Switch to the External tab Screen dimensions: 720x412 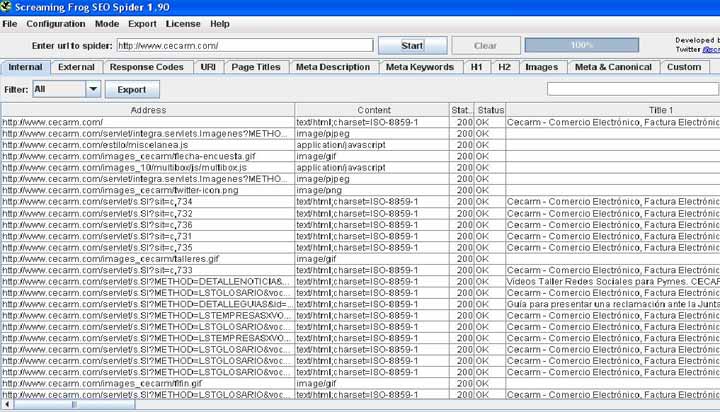click(76, 67)
